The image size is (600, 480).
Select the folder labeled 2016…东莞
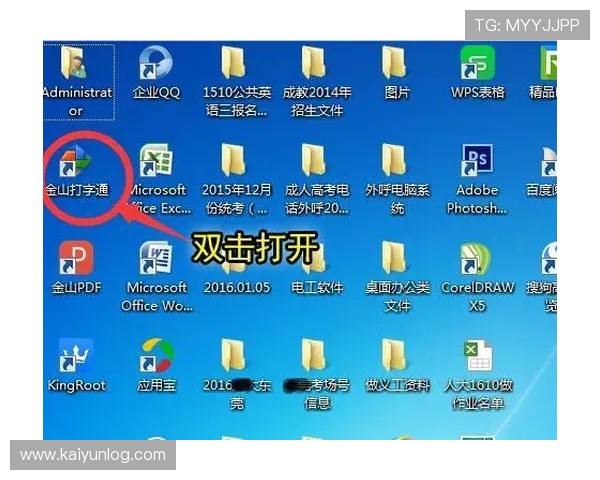click(x=233, y=355)
